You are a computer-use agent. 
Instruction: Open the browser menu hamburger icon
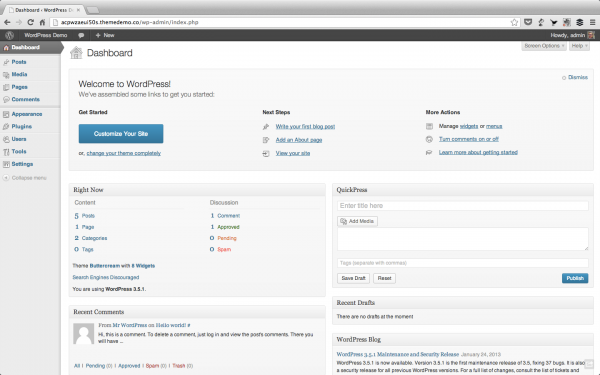click(592, 22)
